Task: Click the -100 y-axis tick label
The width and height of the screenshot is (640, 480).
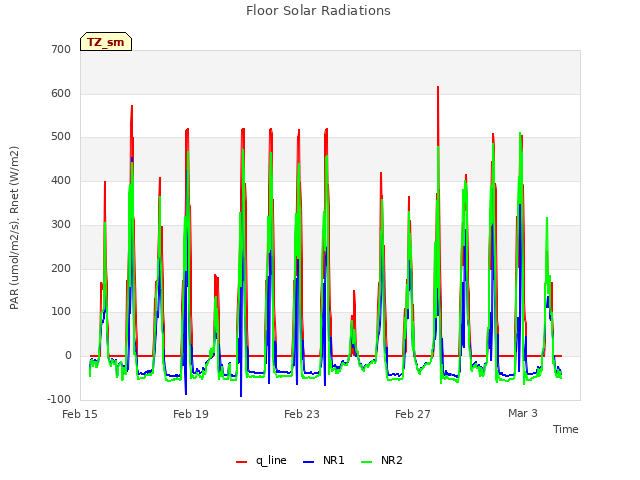Action: pos(59,400)
